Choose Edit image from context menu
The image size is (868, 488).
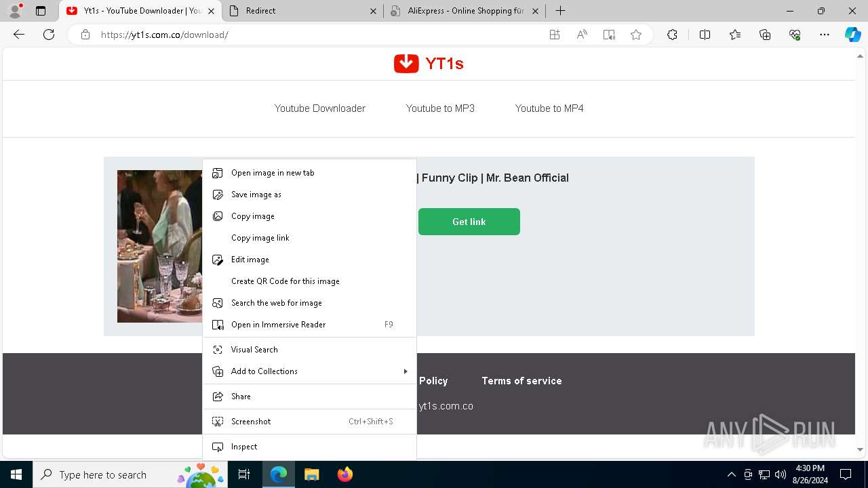pyautogui.click(x=309, y=260)
